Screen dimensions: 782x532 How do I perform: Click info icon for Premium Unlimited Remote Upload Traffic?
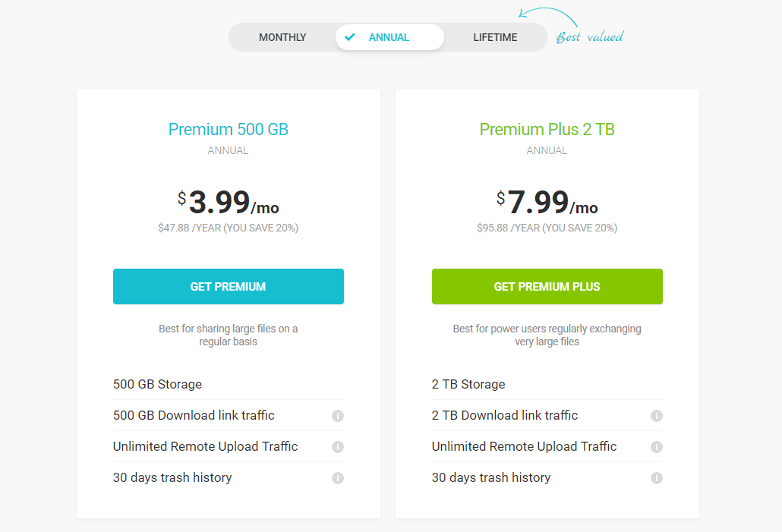(338, 447)
